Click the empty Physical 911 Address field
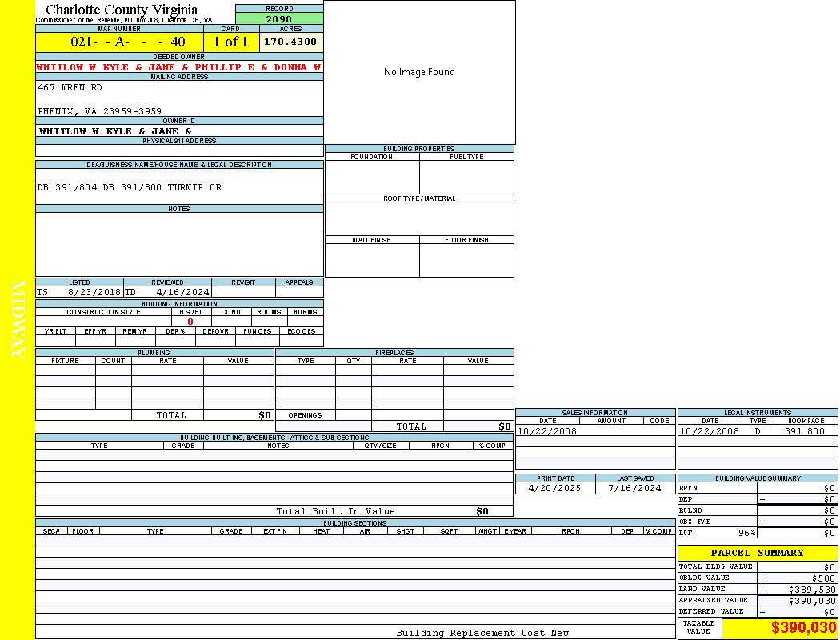The height and width of the screenshot is (640, 840). [x=179, y=150]
